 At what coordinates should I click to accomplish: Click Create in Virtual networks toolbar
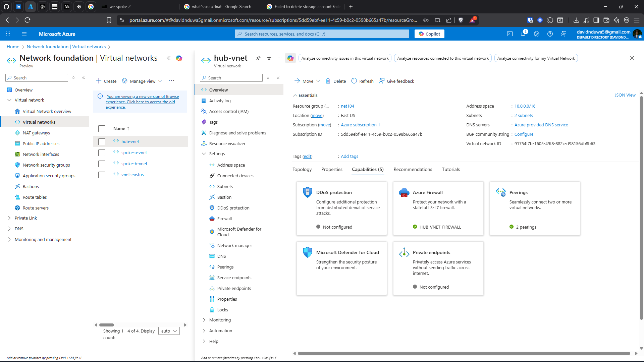pyautogui.click(x=106, y=81)
